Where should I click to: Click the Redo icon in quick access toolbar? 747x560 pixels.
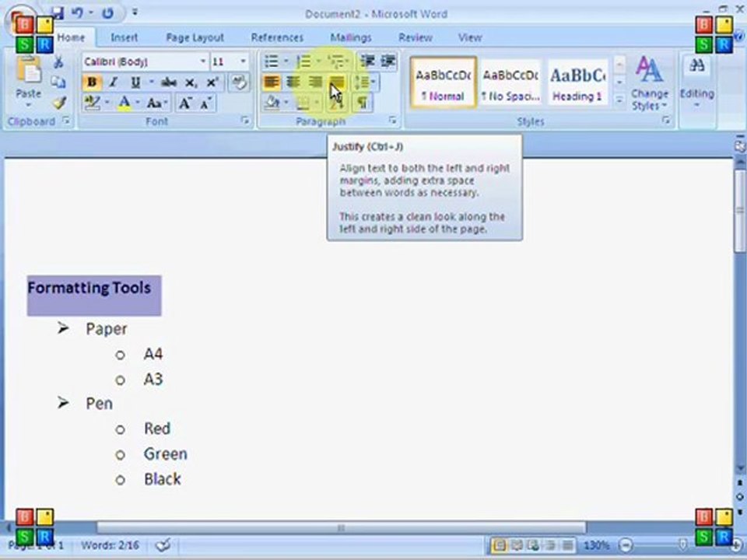(107, 13)
